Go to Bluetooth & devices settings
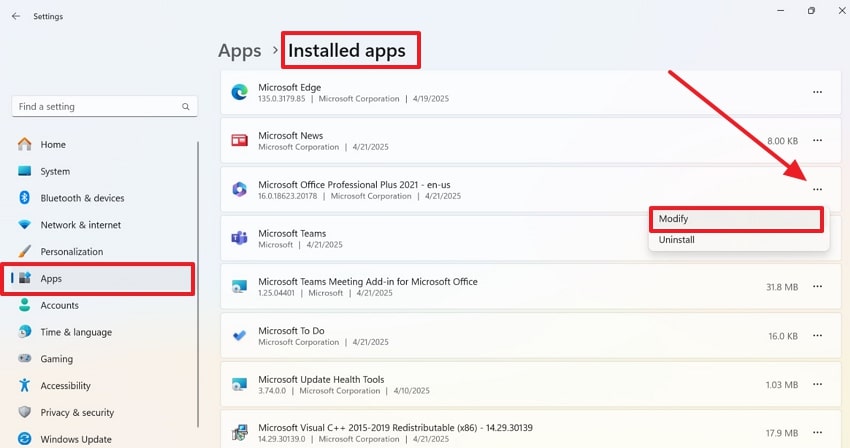Screen dimensions: 850x448 pyautogui.click(x=103, y=198)
